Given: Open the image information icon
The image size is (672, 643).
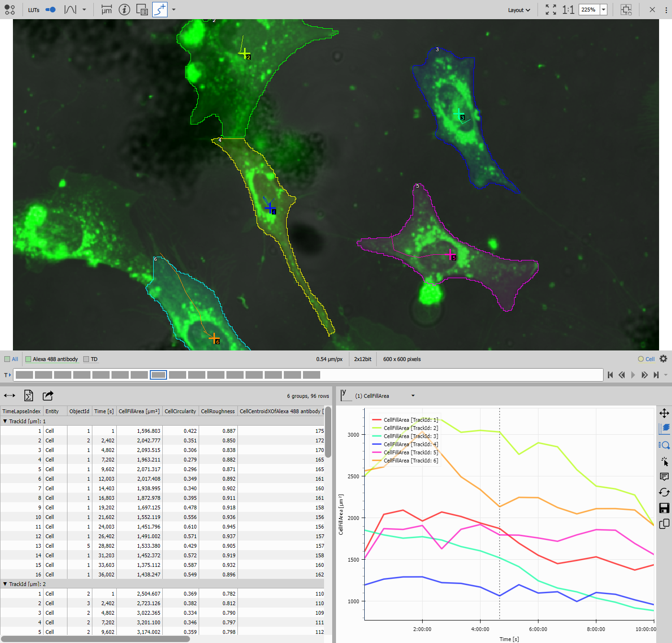Looking at the screenshot, I should pyautogui.click(x=124, y=10).
